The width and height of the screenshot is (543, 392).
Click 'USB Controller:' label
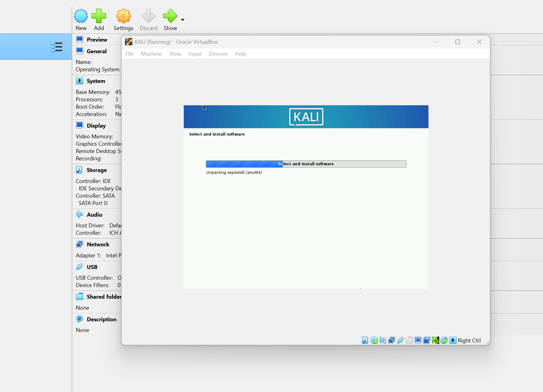click(94, 278)
